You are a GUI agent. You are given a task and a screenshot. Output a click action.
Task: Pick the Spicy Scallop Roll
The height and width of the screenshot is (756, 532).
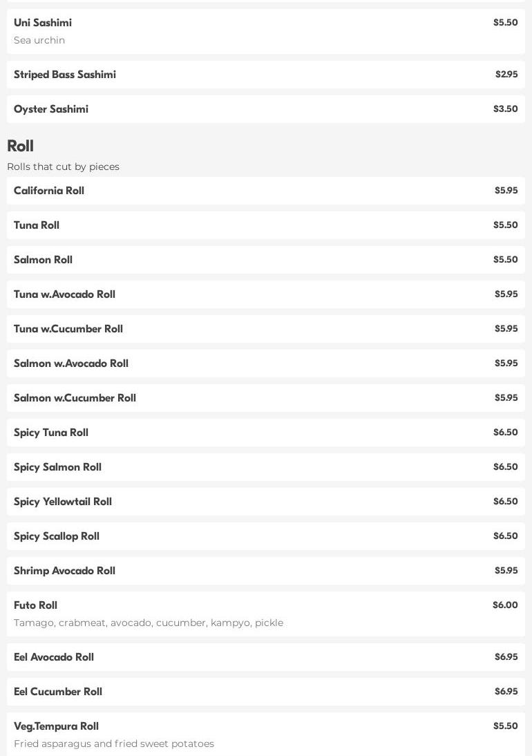pyautogui.click(x=265, y=536)
